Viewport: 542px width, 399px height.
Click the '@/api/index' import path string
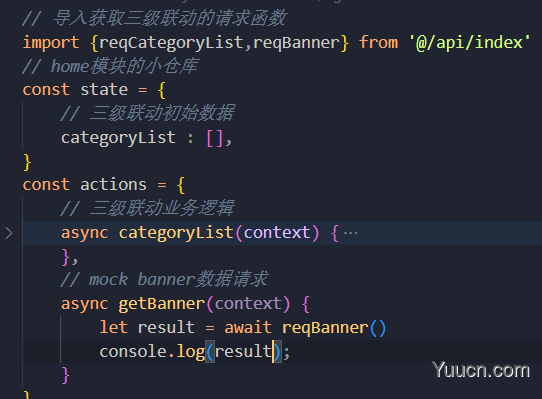pyautogui.click(x=469, y=43)
